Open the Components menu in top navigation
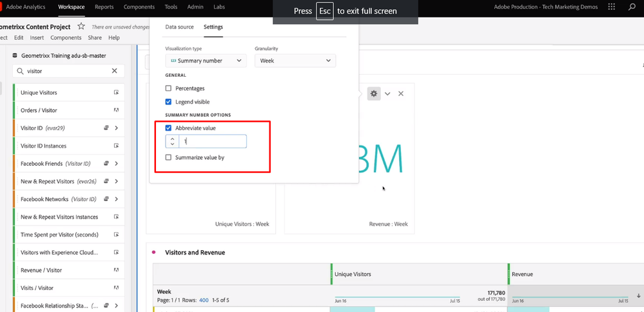Viewport: 644px width, 312px height. pos(139,7)
